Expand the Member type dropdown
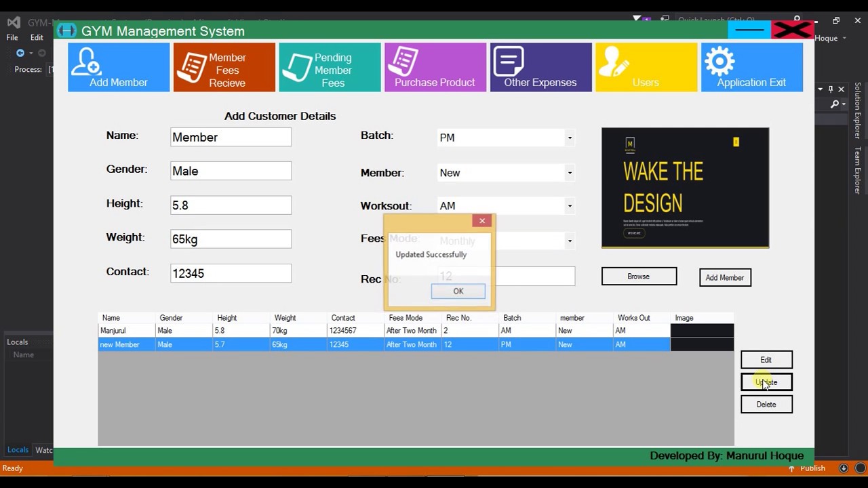868x488 pixels. coord(570,173)
